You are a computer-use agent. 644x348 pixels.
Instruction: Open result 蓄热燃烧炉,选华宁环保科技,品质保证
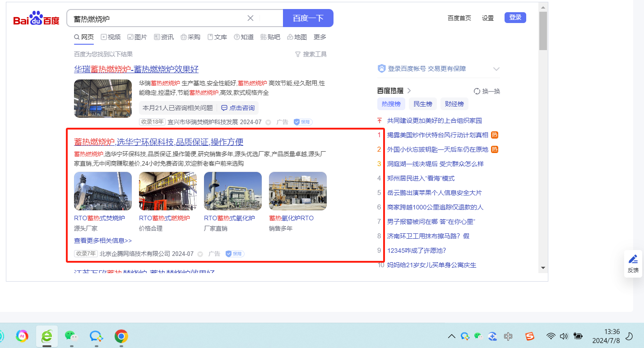point(158,142)
